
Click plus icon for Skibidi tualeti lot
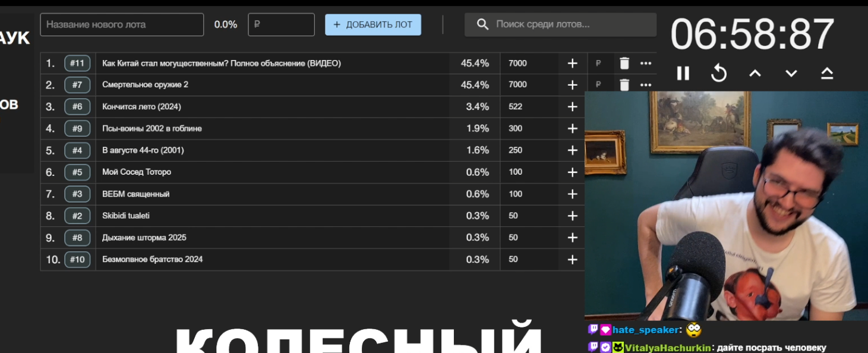pos(572,216)
